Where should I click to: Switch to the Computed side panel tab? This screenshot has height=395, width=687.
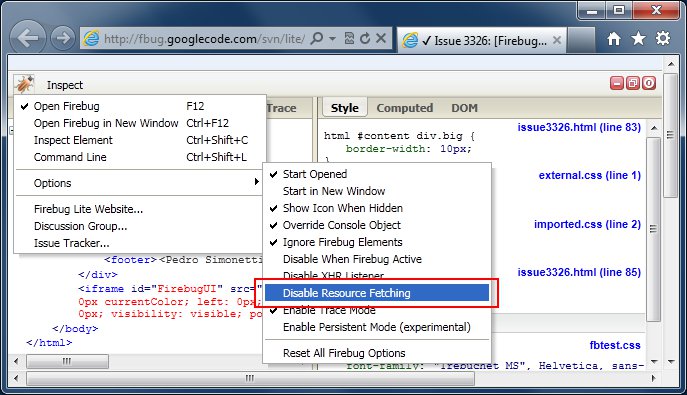click(404, 108)
